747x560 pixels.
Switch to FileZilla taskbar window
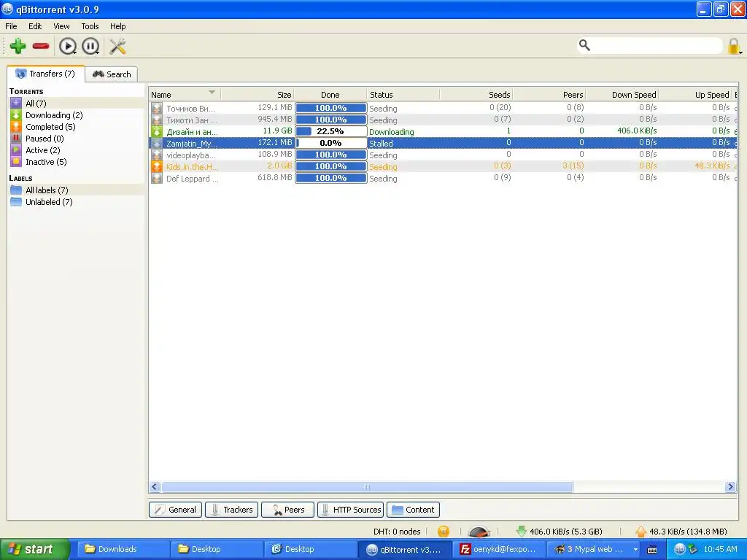pyautogui.click(x=499, y=549)
